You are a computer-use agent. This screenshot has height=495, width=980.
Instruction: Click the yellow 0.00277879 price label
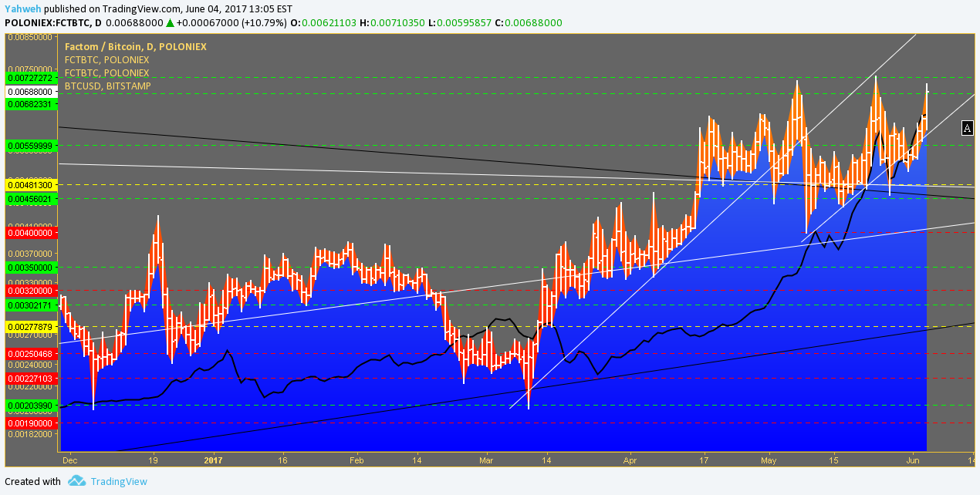[x=30, y=328]
